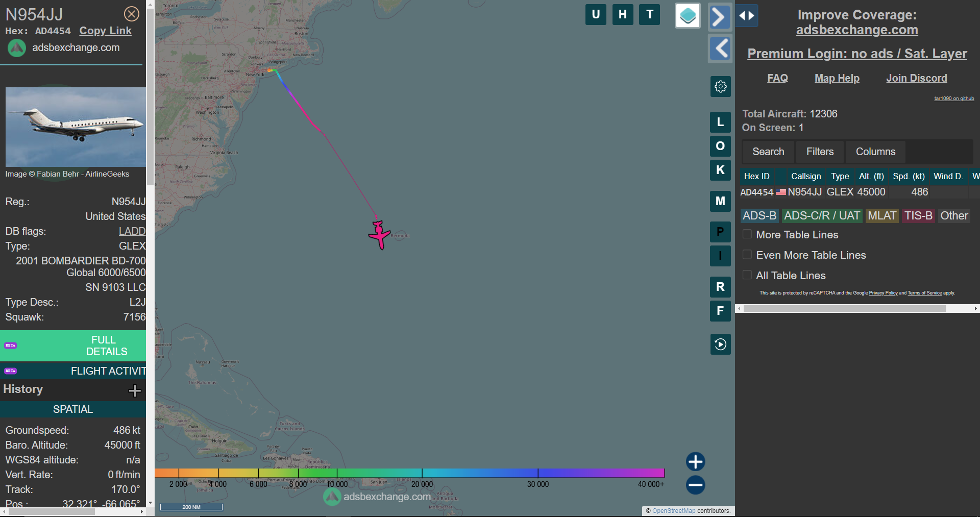Toggle the TIS-B source filter
The image size is (980, 517).
coord(918,216)
